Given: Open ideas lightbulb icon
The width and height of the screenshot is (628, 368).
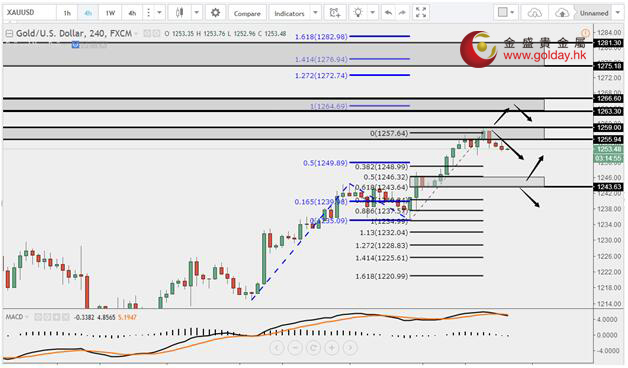Looking at the screenshot, I should click(358, 13).
